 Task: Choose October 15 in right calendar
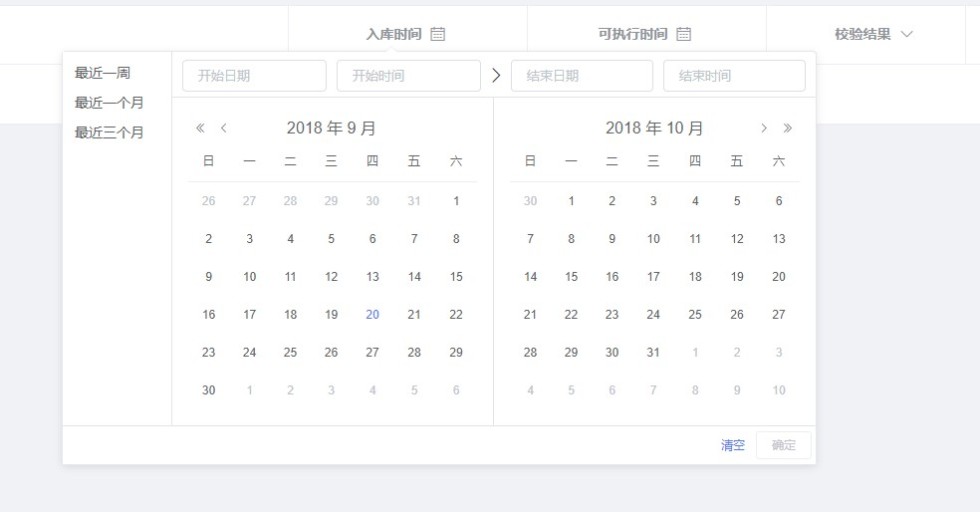pos(572,277)
